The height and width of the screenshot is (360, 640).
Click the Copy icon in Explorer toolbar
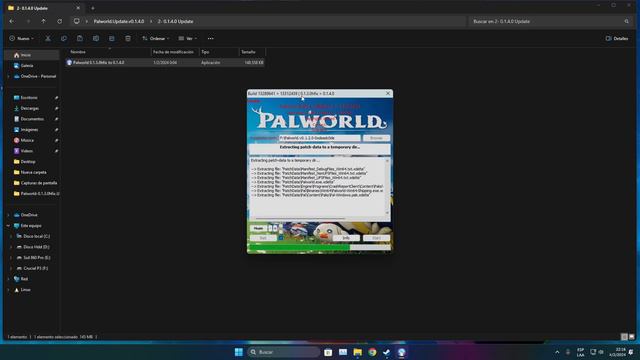[x=64, y=38]
